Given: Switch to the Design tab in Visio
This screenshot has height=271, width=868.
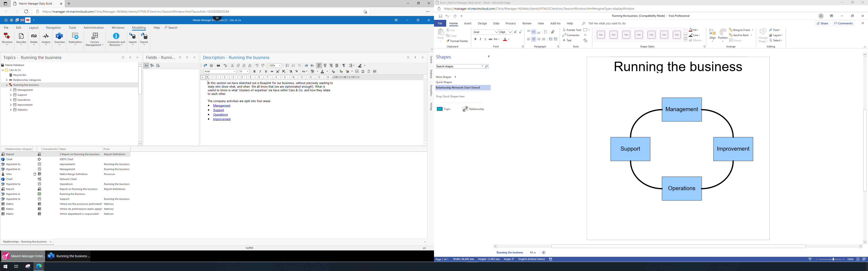Looking at the screenshot, I should coord(482,23).
